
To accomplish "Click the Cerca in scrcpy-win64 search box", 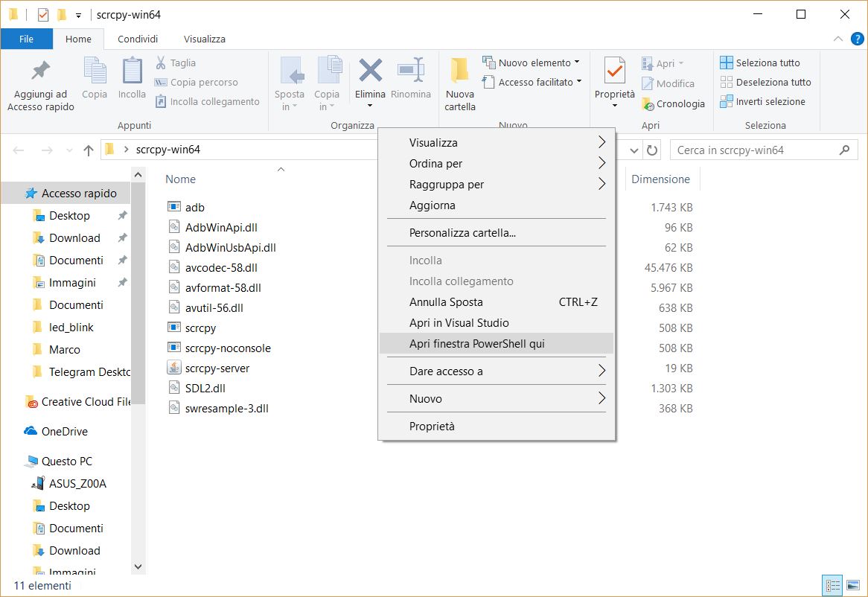I will click(764, 150).
